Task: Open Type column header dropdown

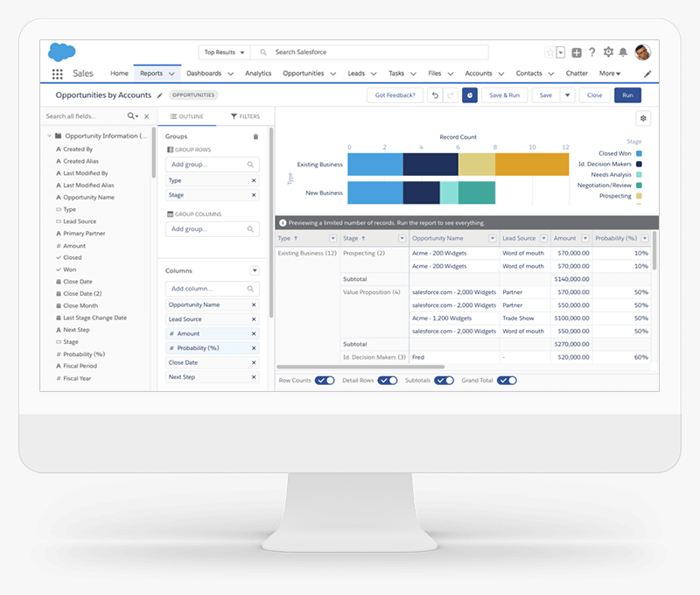Action: click(333, 238)
